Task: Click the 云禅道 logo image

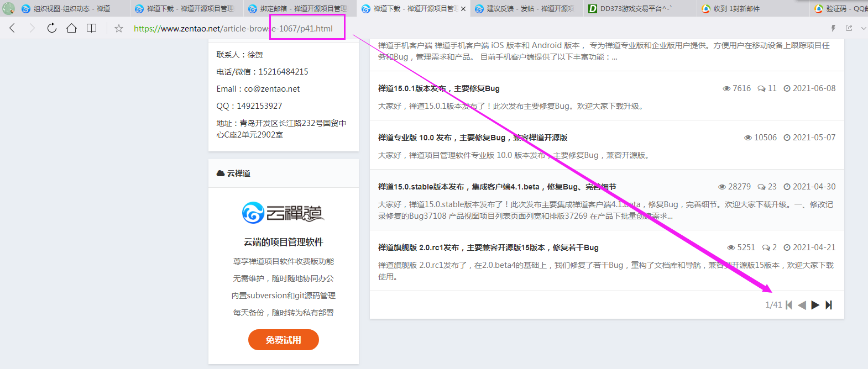Action: (284, 213)
